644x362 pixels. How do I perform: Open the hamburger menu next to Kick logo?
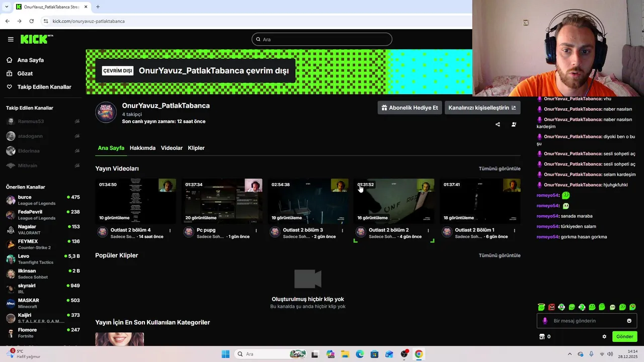pos(11,39)
